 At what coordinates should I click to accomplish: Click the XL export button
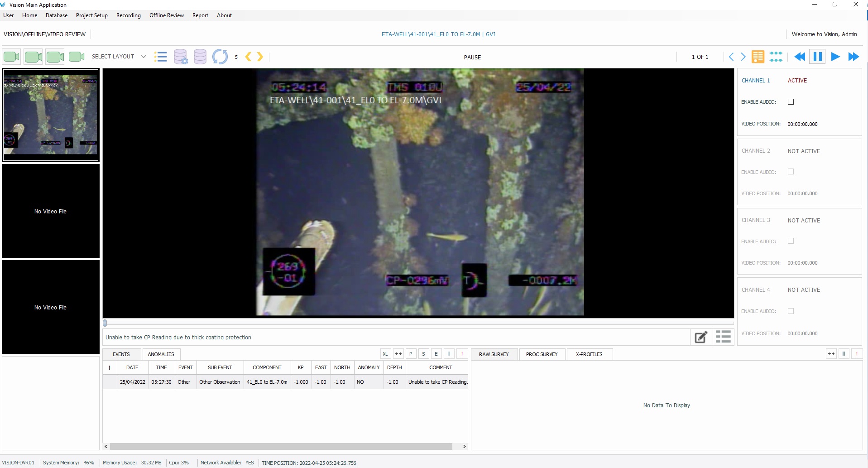(385, 354)
